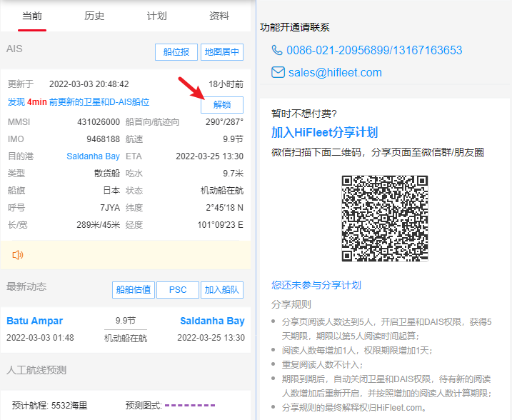Select the ship type 散货船
This screenshot has height=420, width=512.
click(107, 174)
